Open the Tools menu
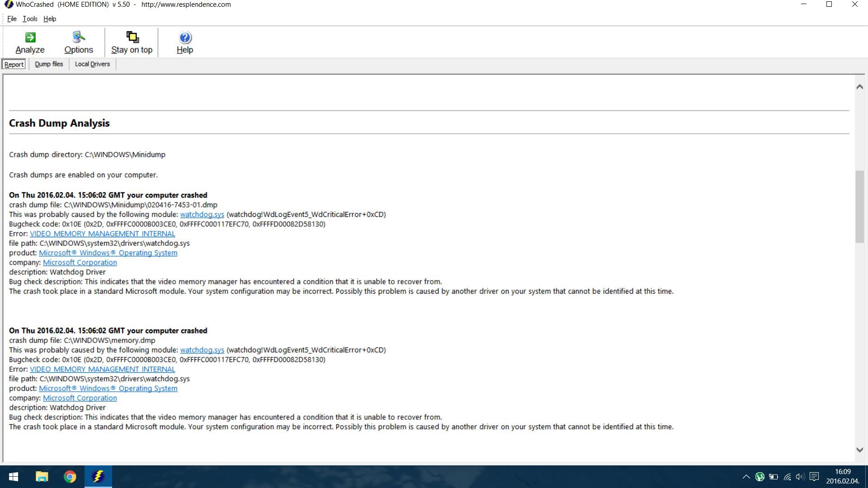 [30, 19]
